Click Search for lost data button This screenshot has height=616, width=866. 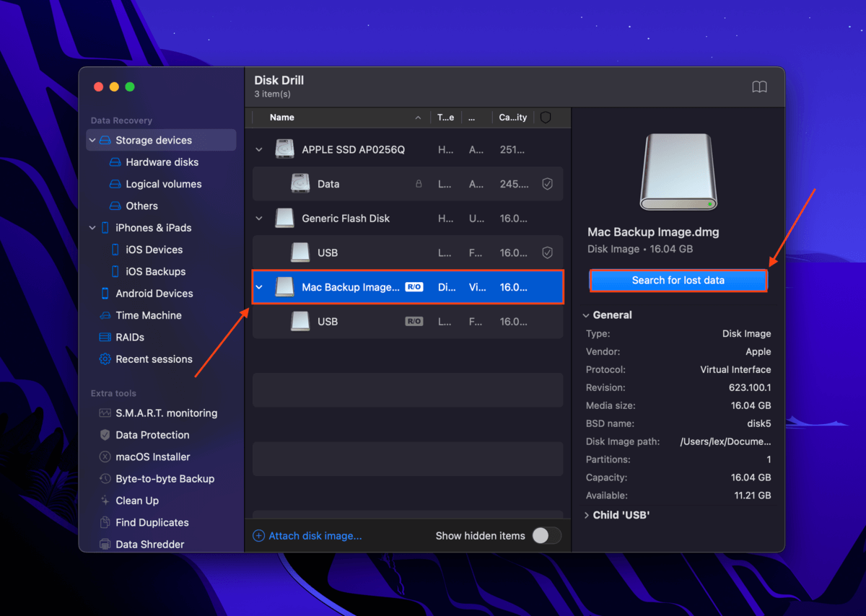(678, 281)
